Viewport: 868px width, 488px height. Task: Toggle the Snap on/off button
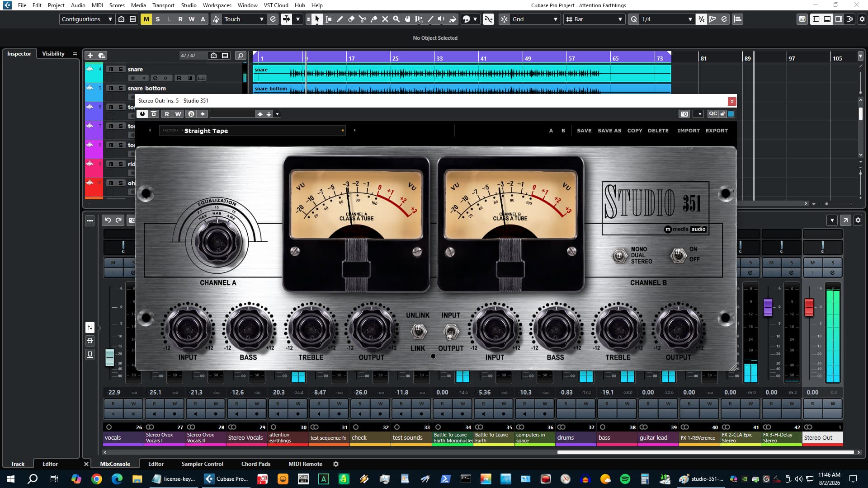pos(504,19)
